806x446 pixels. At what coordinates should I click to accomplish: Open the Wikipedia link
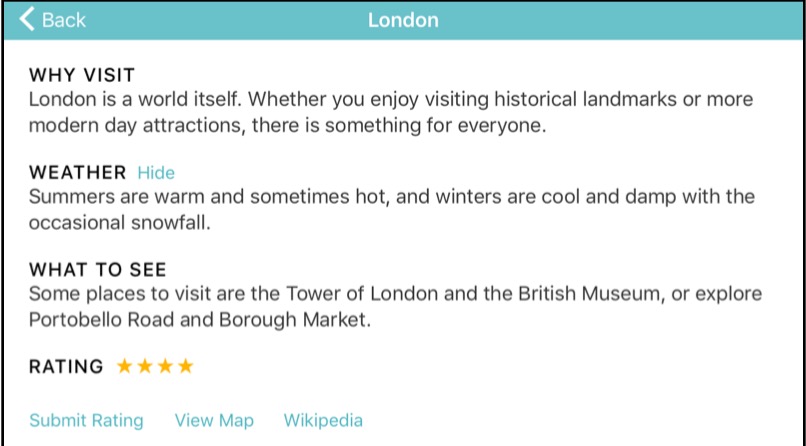323,421
